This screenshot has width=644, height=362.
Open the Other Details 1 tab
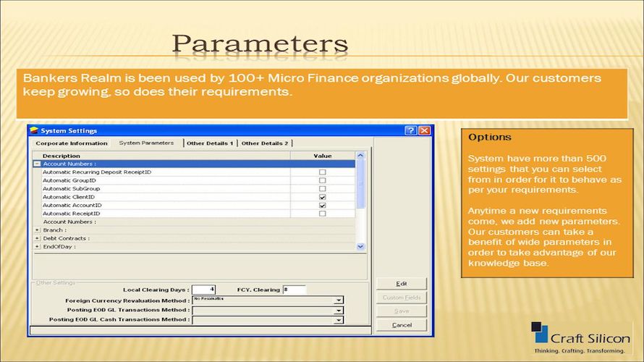pos(210,143)
